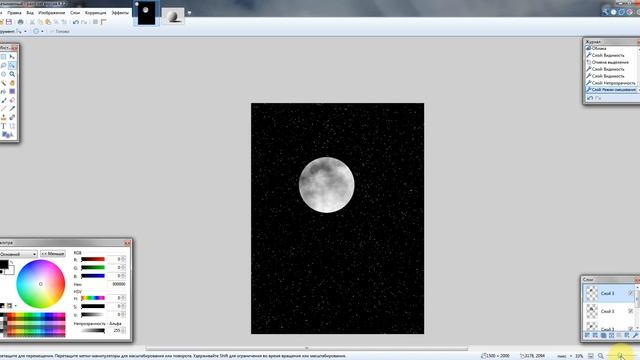Toggle the History window icon at top right
Image resolution: width=640 pixels, height=360 pixels.
(613, 12)
